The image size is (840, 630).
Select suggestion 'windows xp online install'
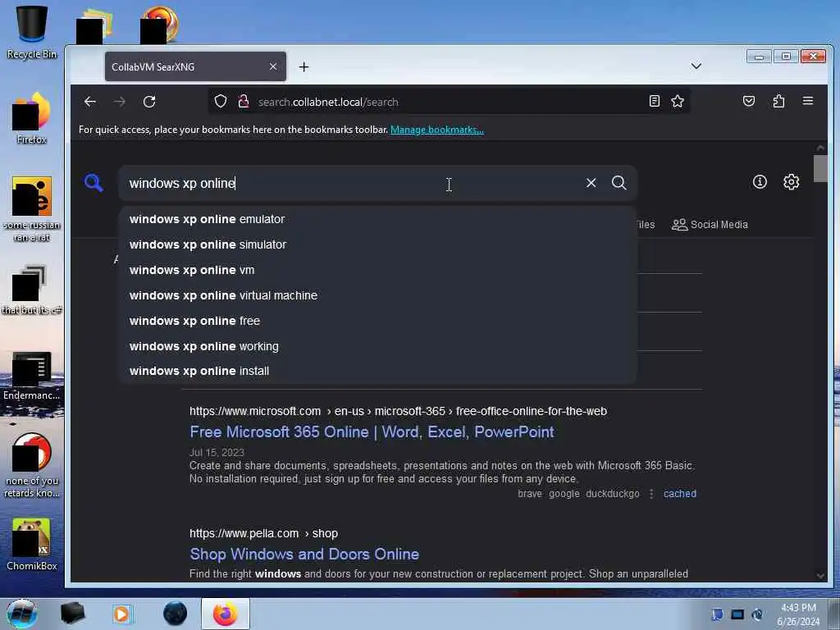point(377,371)
